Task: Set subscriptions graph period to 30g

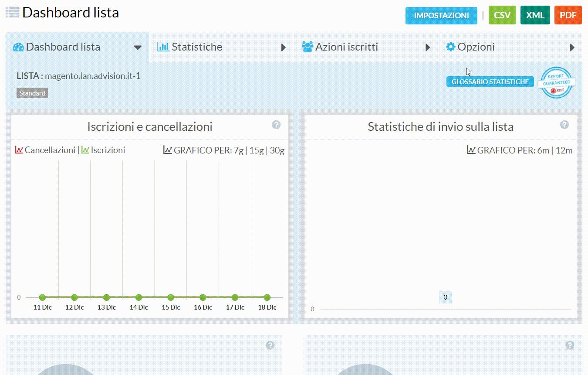Action: tap(277, 150)
